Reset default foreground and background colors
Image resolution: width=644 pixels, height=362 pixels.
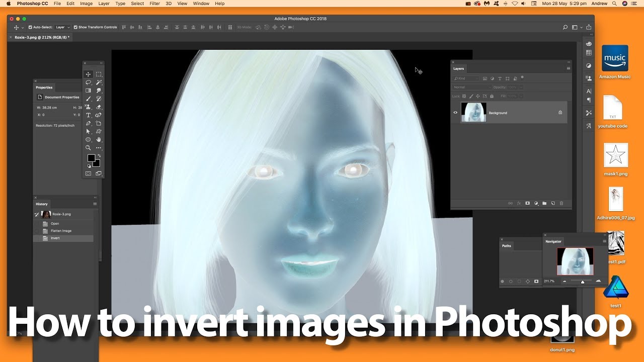tap(89, 166)
